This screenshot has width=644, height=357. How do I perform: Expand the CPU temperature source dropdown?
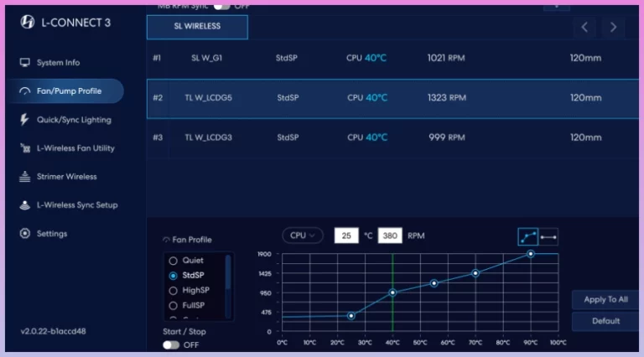[303, 235]
